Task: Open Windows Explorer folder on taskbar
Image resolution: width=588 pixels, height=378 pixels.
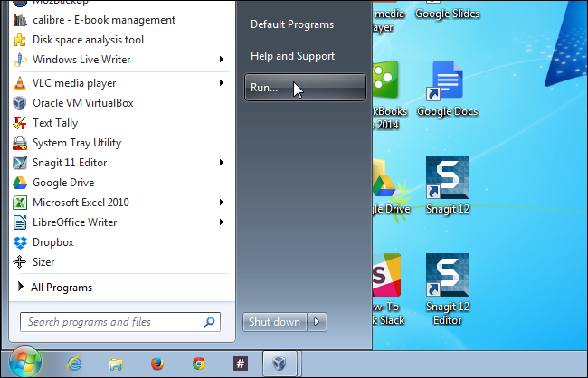Action: (116, 364)
